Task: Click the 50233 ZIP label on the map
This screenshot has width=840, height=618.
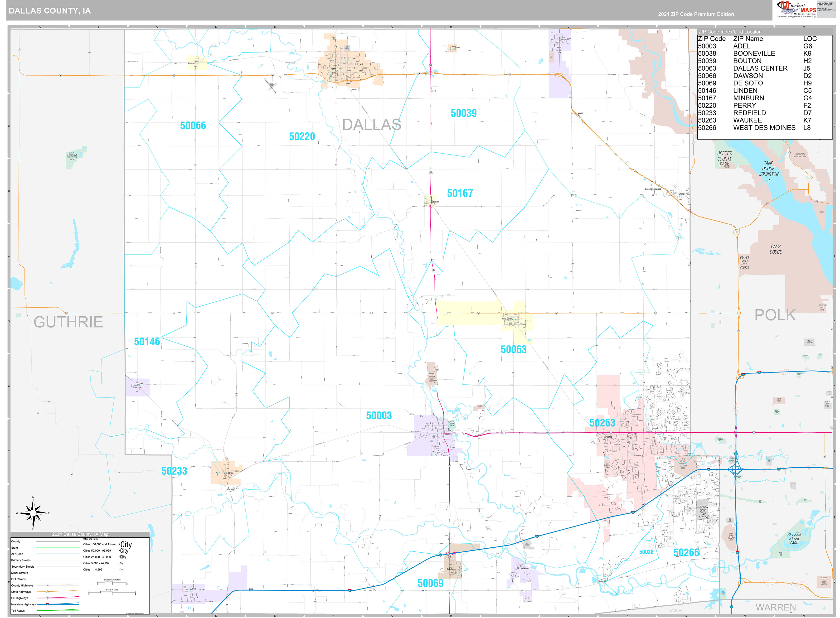Action: click(174, 471)
